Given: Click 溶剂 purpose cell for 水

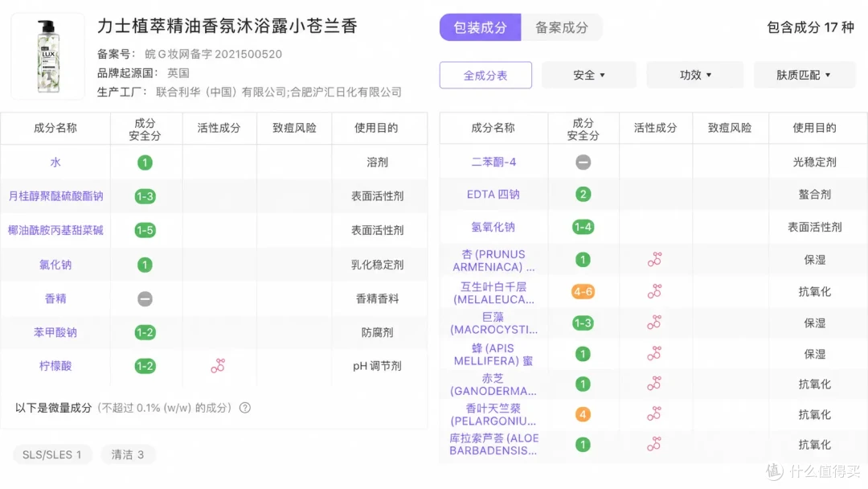Looking at the screenshot, I should pyautogui.click(x=378, y=162).
